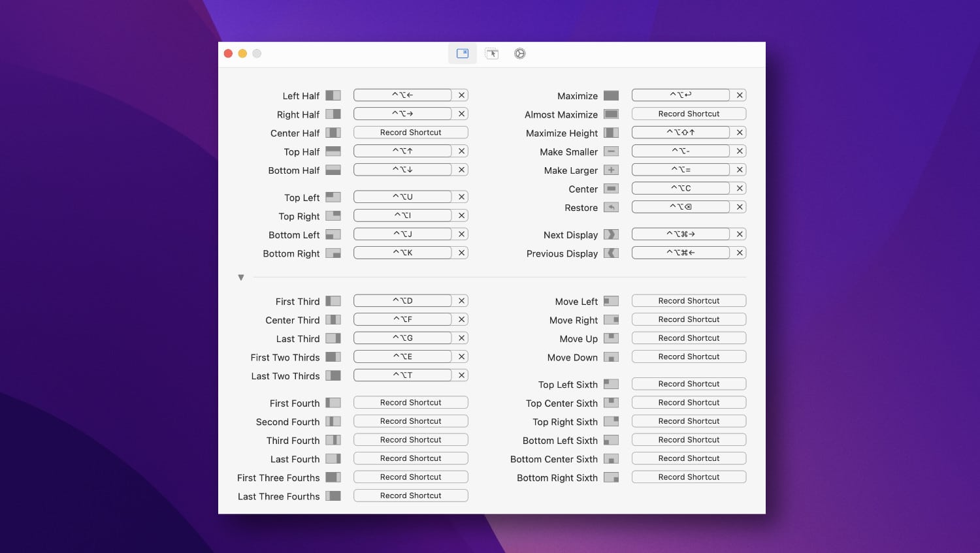Click the Make Smaller minus icon
980x553 pixels.
611,151
